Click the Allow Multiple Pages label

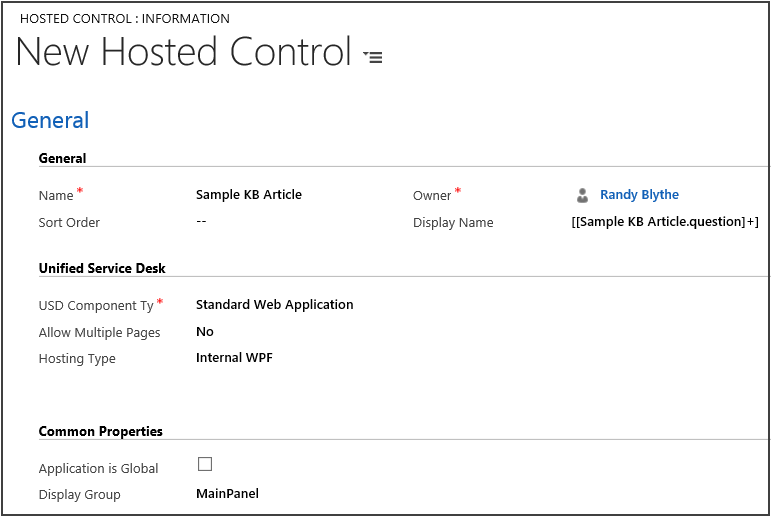[x=99, y=333]
